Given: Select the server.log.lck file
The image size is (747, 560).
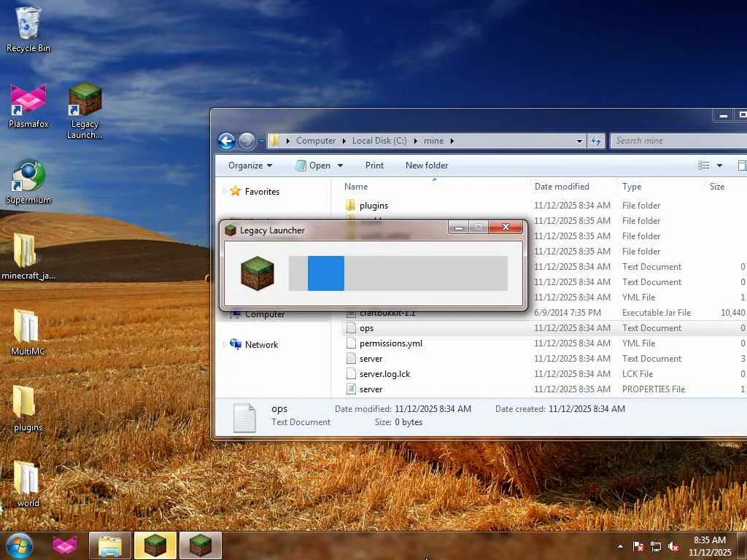Looking at the screenshot, I should click(544, 374).
